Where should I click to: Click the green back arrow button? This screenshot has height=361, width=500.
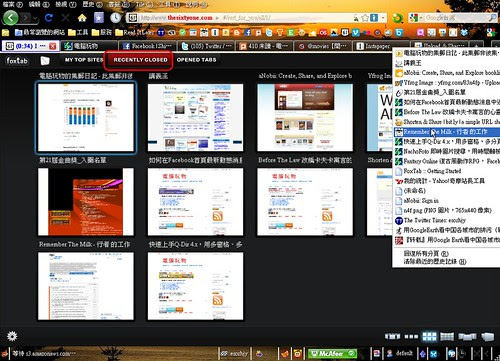(x=10, y=17)
